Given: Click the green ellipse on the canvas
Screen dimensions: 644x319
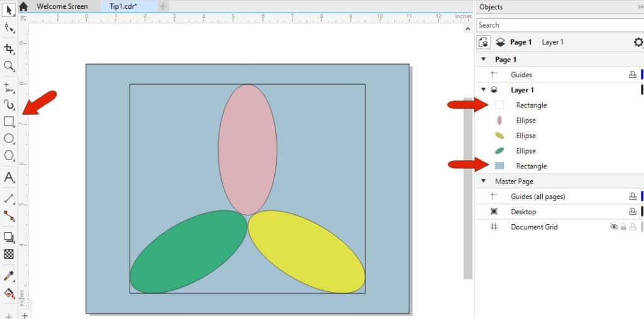Looking at the screenshot, I should (x=189, y=252).
